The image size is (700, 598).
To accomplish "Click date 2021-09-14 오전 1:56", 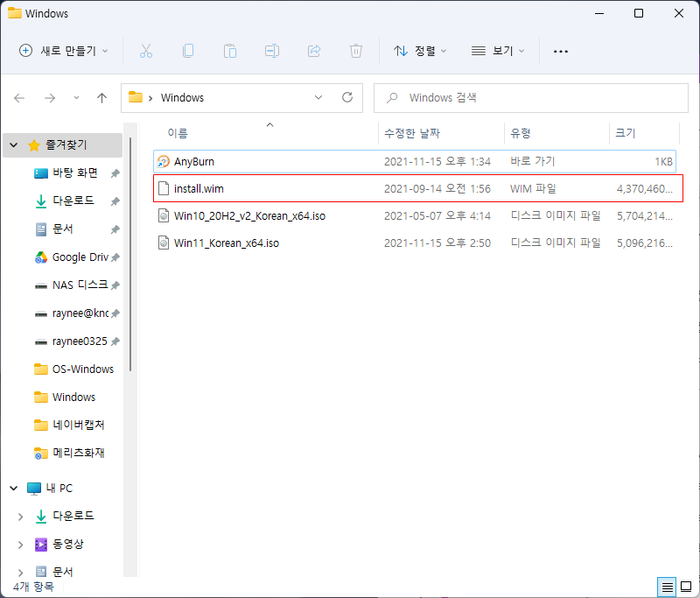I will tap(437, 189).
